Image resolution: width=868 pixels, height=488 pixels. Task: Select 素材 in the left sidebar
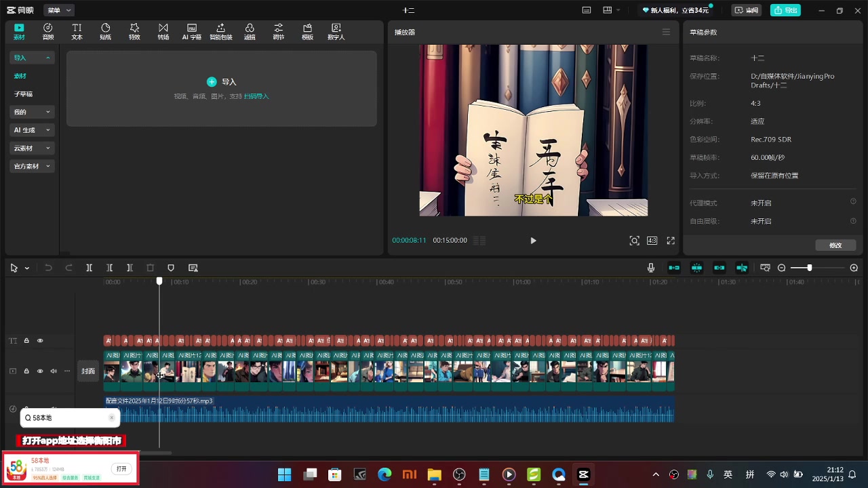pyautogui.click(x=20, y=76)
